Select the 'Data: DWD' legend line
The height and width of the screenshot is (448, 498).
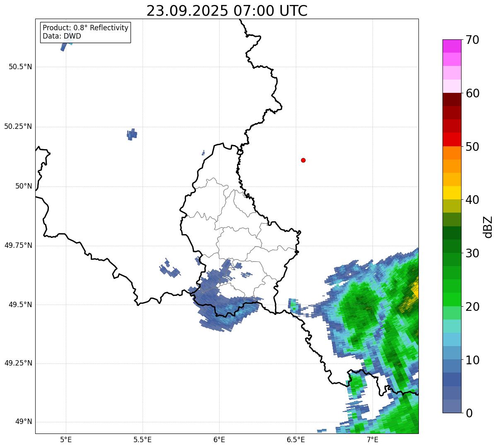click(62, 36)
